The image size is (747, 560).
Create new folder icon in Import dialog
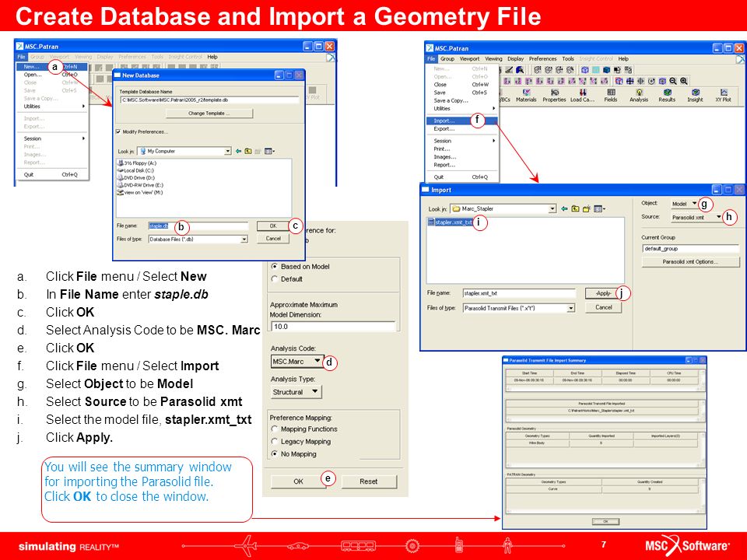pos(587,208)
